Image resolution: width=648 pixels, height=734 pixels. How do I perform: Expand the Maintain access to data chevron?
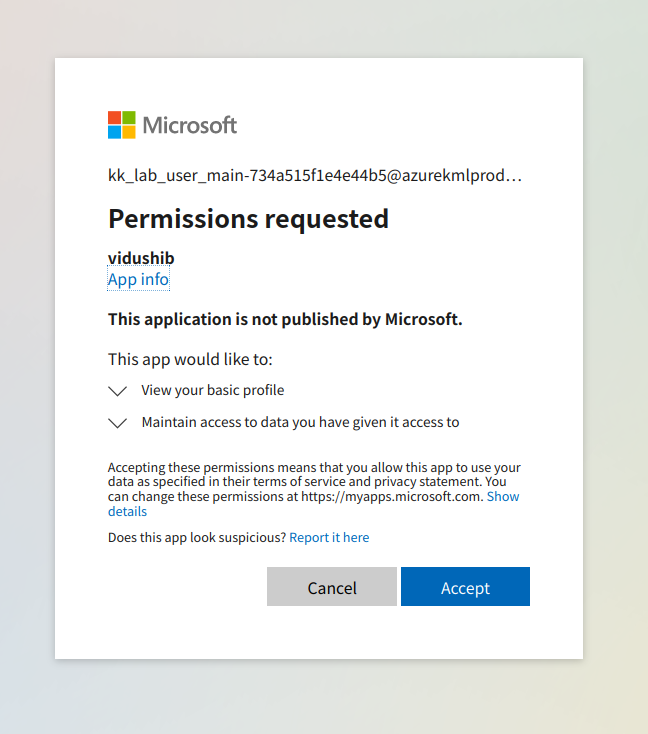[x=118, y=423]
